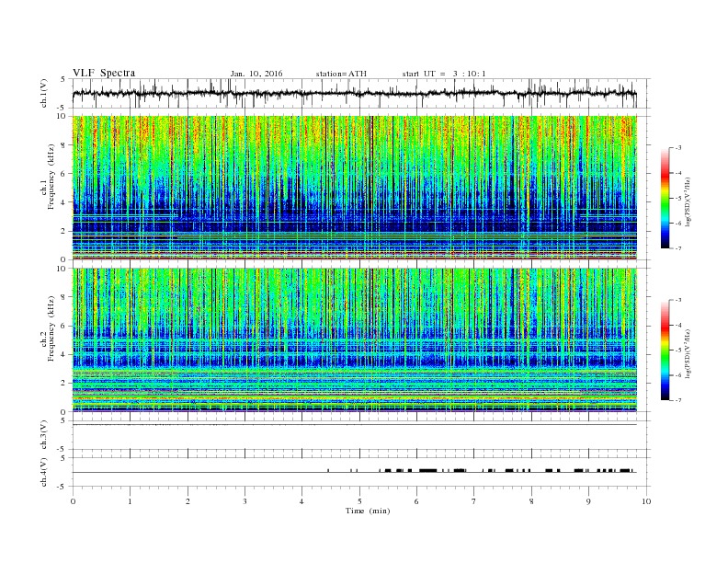Click the "-4" label on ch.2 color bar
728x563 pixels.
[x=678, y=326]
